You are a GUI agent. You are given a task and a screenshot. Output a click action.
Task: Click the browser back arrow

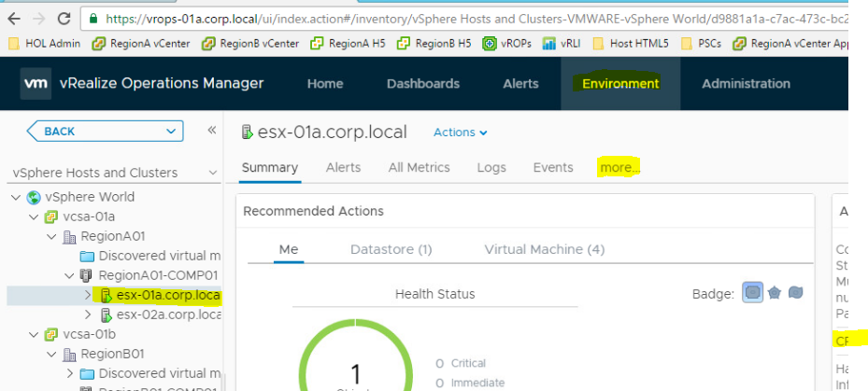pyautogui.click(x=13, y=19)
